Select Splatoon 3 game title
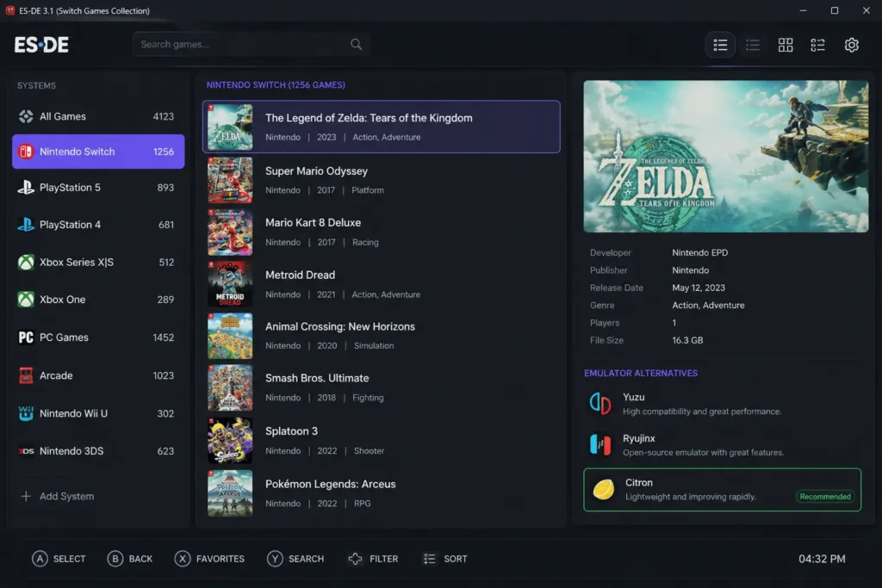 [291, 431]
